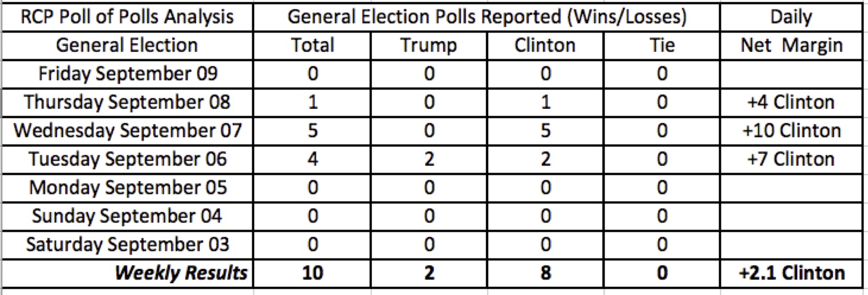Click the Thursday September 08 cell
Screen dimensions: 868x295
tap(128, 103)
